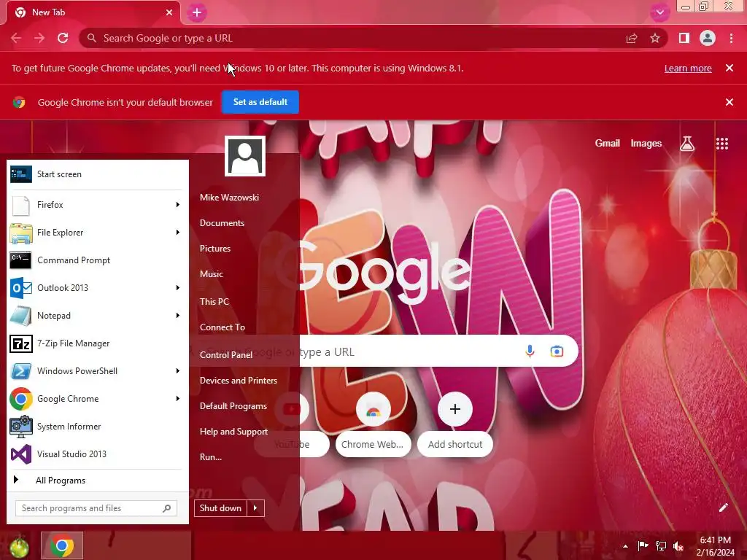Click the Add shortcut plus button
This screenshot has width=747, height=560.
[x=455, y=409]
